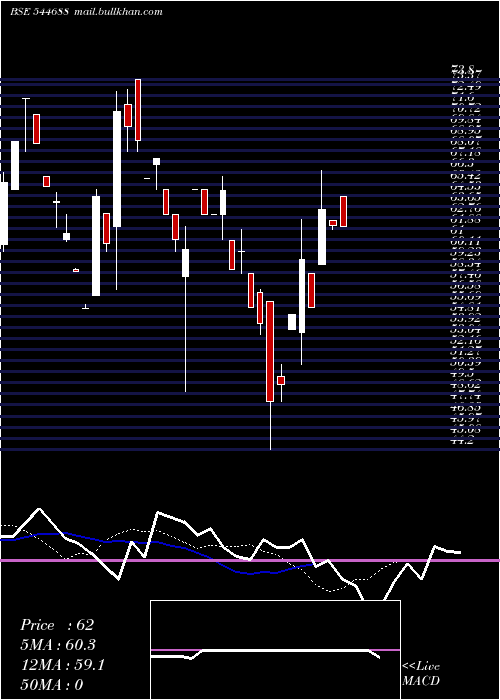This screenshot has width=500, height=700.
Task: Click the '<<Live MACD' label
Action: (421, 673)
